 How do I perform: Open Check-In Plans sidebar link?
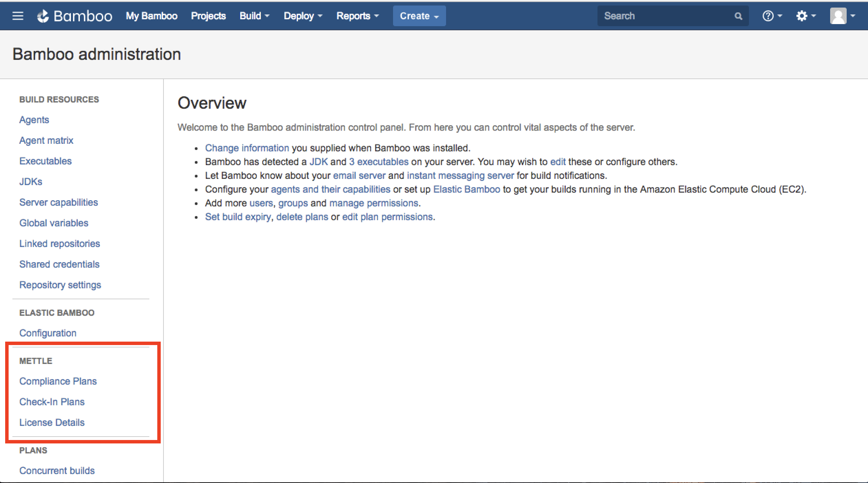52,402
